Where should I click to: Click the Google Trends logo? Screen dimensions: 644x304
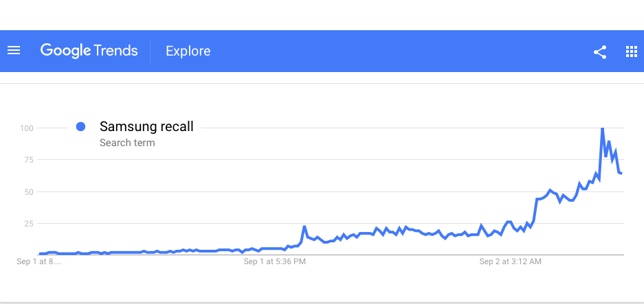tap(89, 51)
